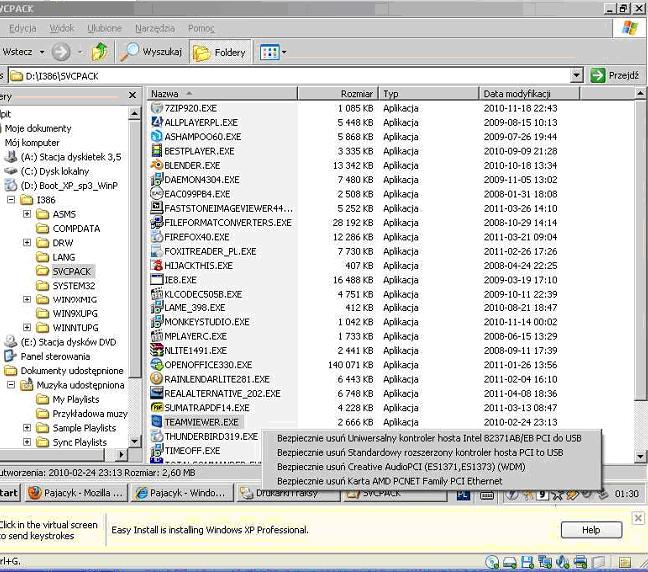Select the BESTPLAYER.EXE filmstrip icon

pos(157,151)
